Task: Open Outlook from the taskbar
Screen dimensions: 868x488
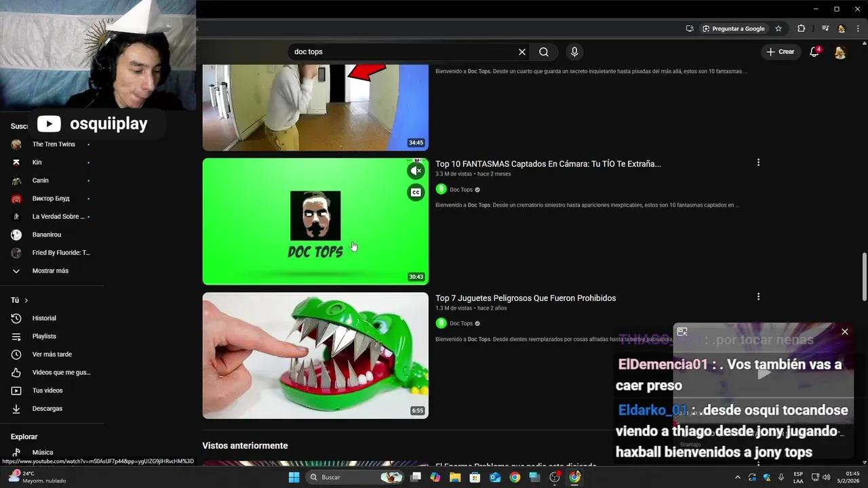Action: 496,477
